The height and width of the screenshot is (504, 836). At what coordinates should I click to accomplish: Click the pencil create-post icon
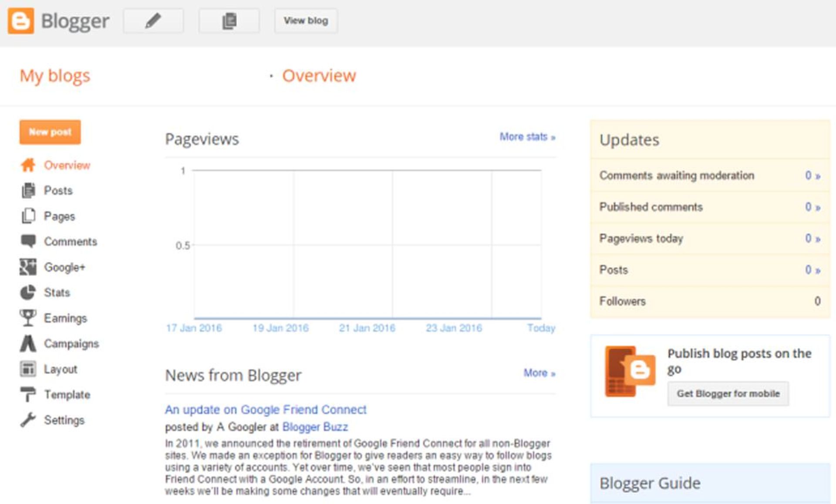coord(153,21)
